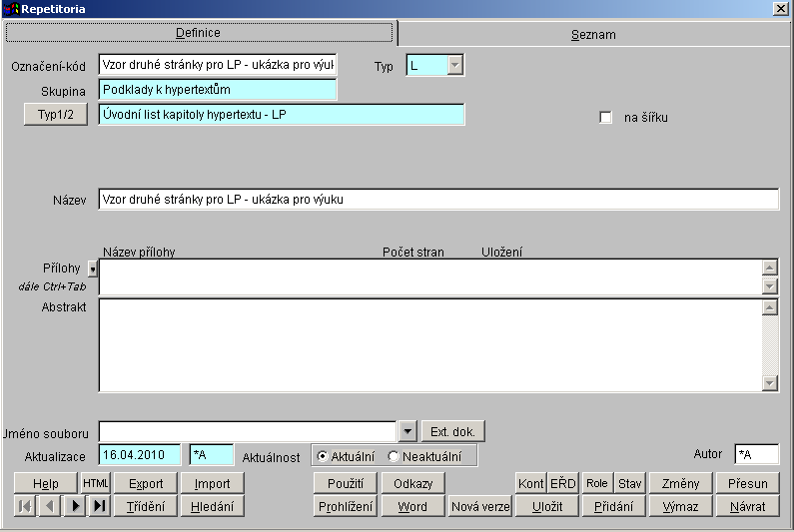
Task: Enable the 'na šířku' checkbox
Action: click(x=605, y=118)
